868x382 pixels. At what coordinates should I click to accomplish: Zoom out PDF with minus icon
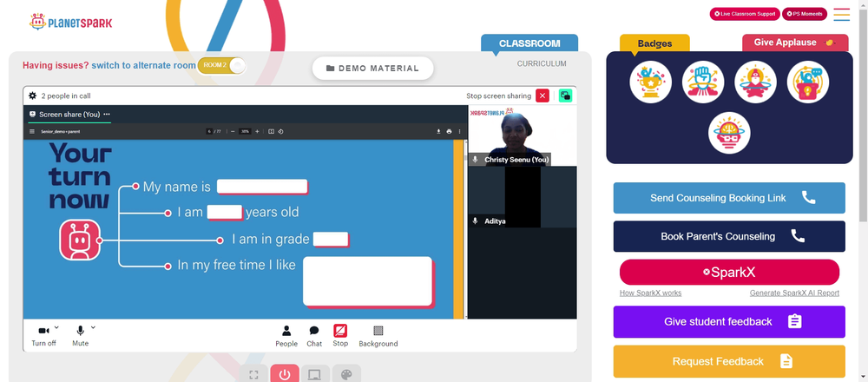(x=233, y=132)
